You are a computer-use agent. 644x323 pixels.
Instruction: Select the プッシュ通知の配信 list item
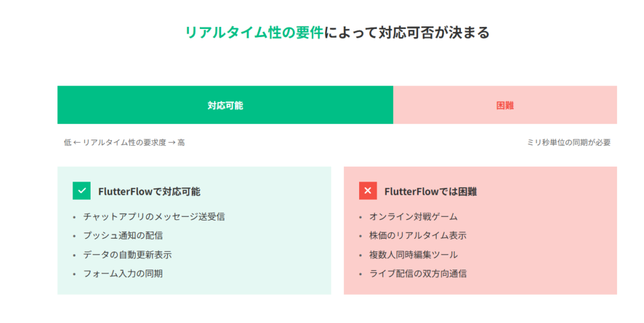tap(127, 236)
